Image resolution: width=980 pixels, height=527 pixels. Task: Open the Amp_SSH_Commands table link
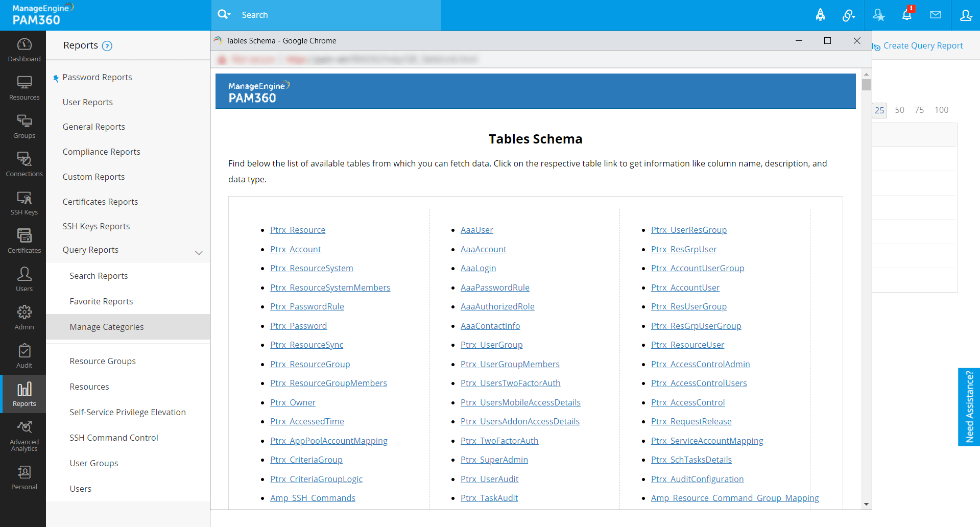313,498
